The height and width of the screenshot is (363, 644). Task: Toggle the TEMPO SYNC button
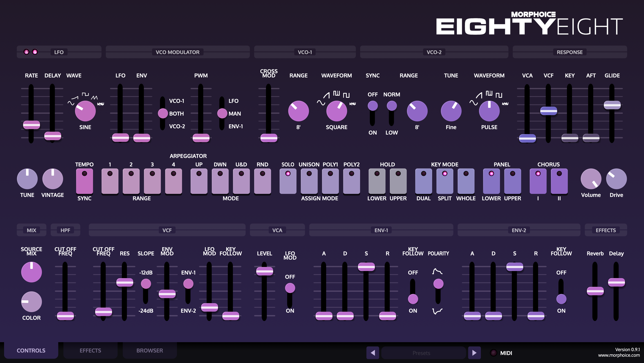coord(84,181)
